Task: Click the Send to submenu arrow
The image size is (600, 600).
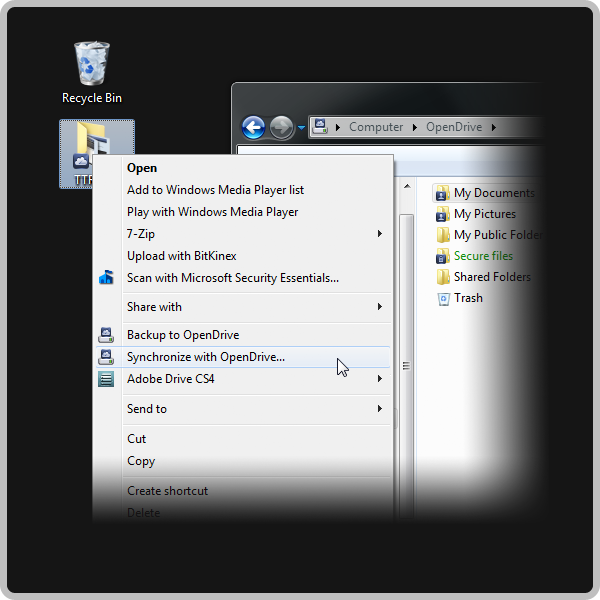Action: pyautogui.click(x=380, y=409)
